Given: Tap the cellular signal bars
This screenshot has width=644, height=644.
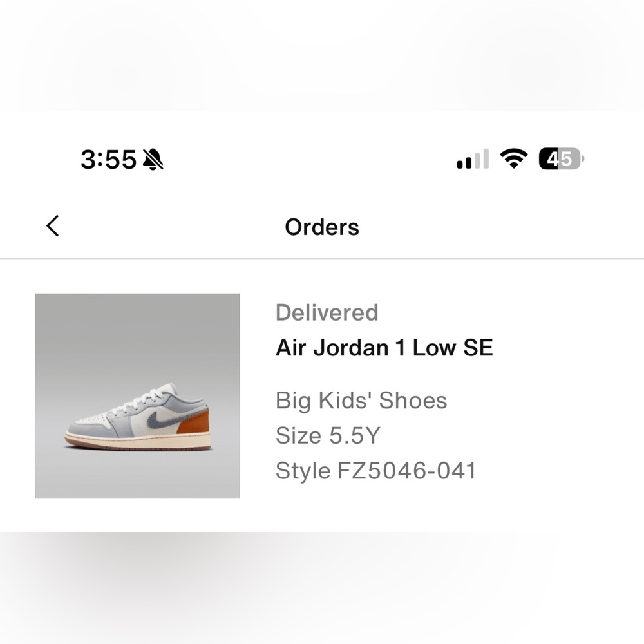Looking at the screenshot, I should point(473,159).
